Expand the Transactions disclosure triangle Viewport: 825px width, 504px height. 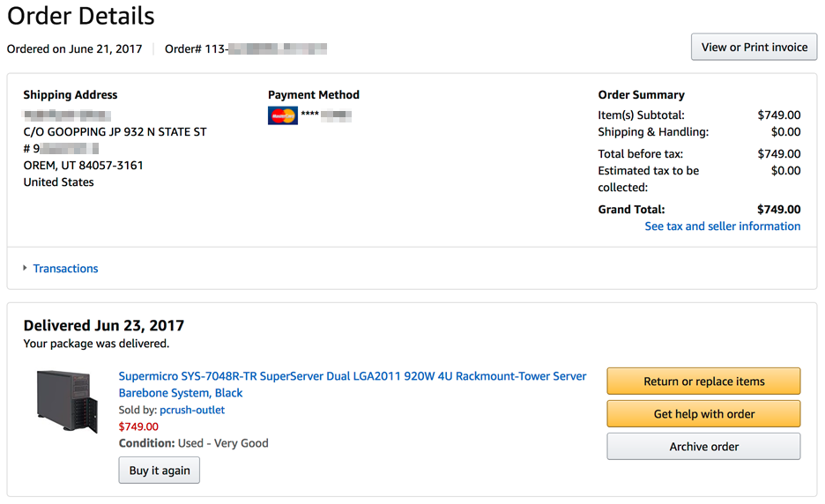click(x=25, y=268)
